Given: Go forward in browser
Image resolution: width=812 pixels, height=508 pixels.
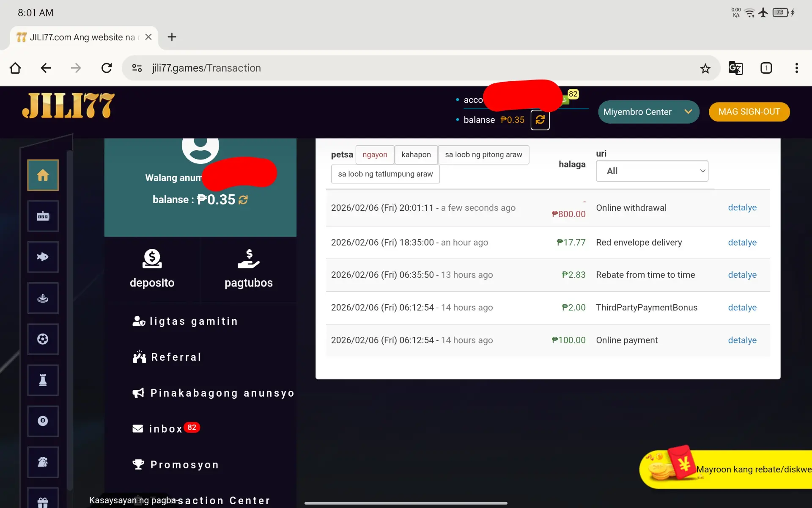Looking at the screenshot, I should (76, 68).
